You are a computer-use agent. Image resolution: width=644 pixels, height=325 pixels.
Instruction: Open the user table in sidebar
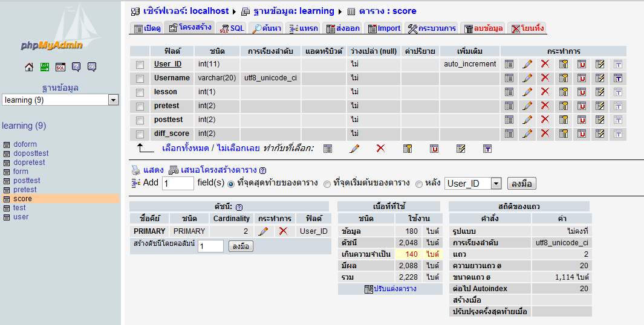pos(21,217)
